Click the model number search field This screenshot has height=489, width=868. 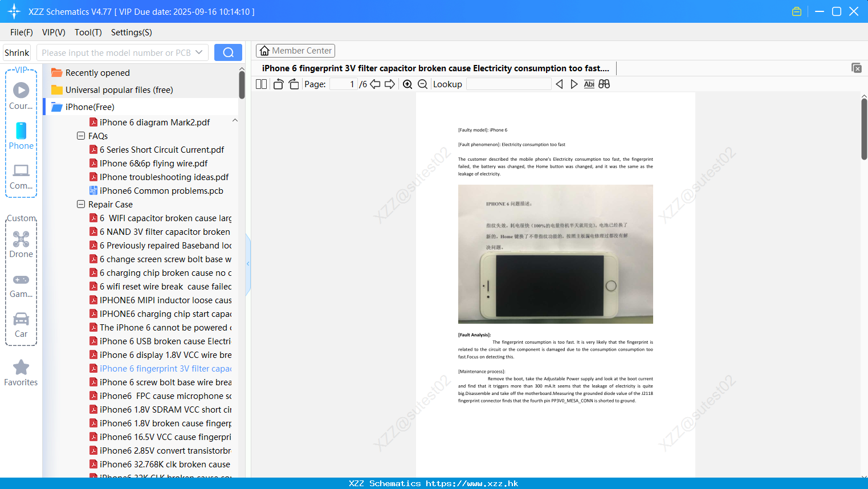[x=116, y=52]
